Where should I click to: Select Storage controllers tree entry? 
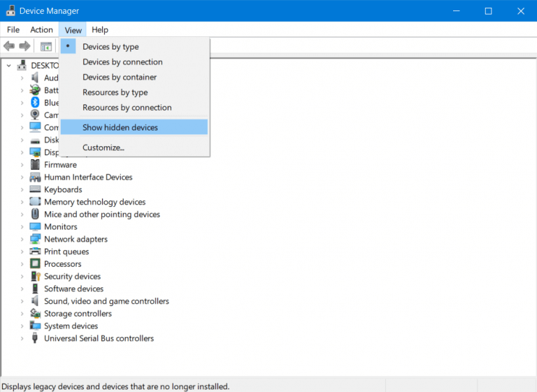click(x=78, y=314)
